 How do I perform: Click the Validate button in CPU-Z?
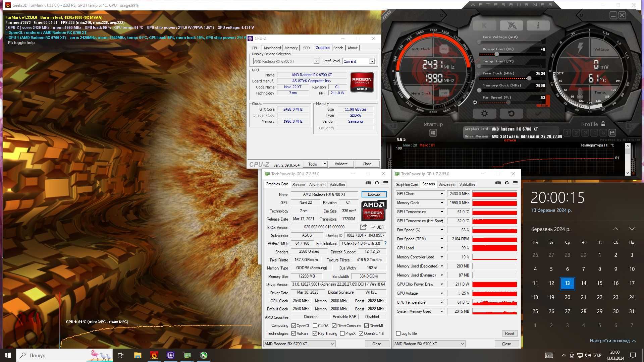[341, 164]
